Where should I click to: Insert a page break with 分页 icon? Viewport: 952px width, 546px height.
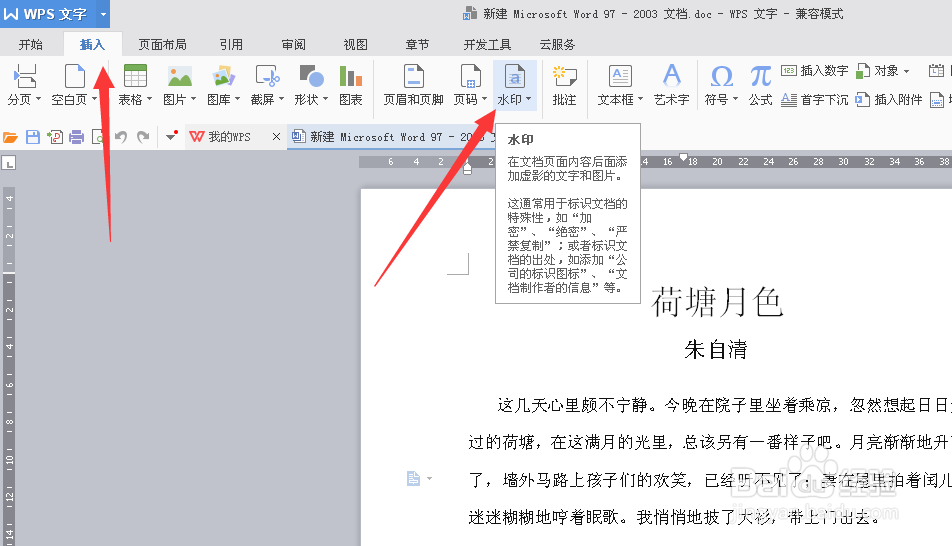(24, 77)
